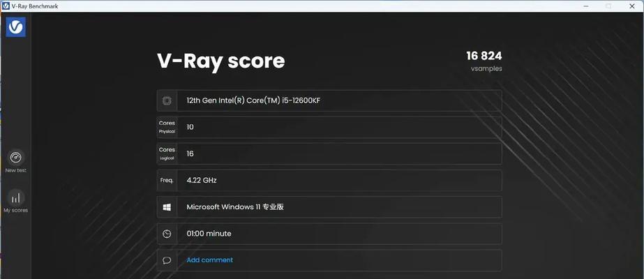
Task: Click the Windows logo icon
Action: coord(167,207)
